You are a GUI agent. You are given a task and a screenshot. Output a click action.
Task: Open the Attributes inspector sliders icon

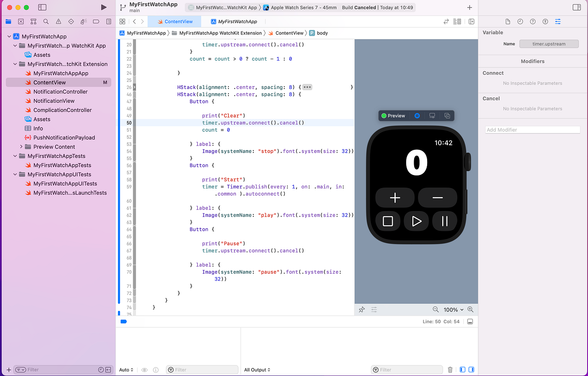(557, 21)
